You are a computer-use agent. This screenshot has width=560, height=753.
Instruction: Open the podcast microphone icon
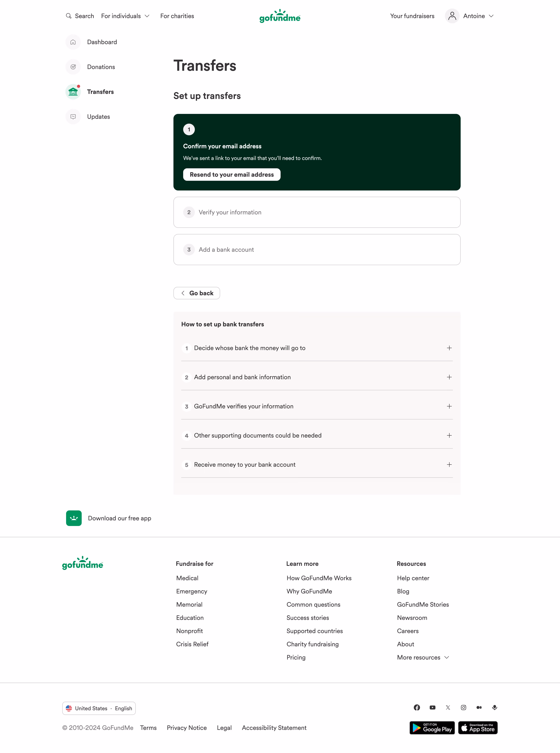(x=495, y=707)
